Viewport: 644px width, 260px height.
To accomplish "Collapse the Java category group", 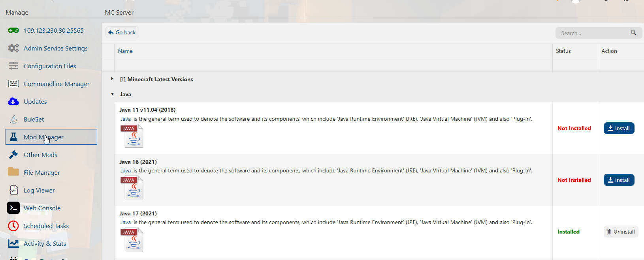I will [113, 94].
